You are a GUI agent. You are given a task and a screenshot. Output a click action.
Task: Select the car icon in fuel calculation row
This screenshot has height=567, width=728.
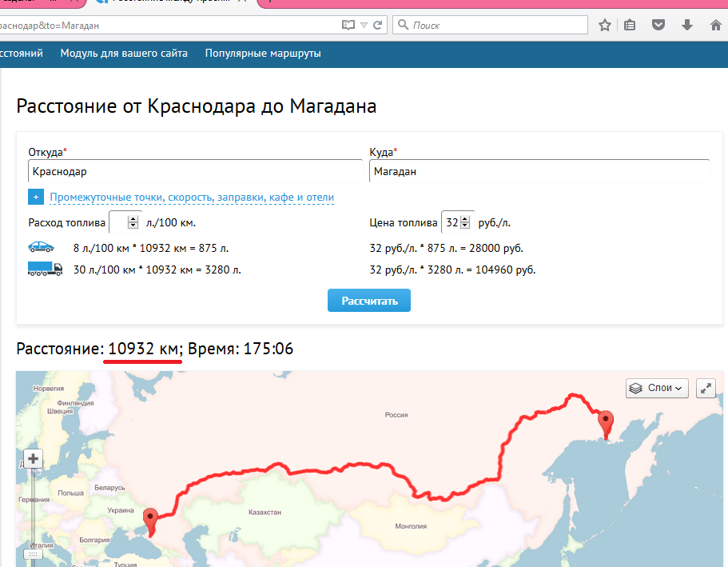(42, 248)
